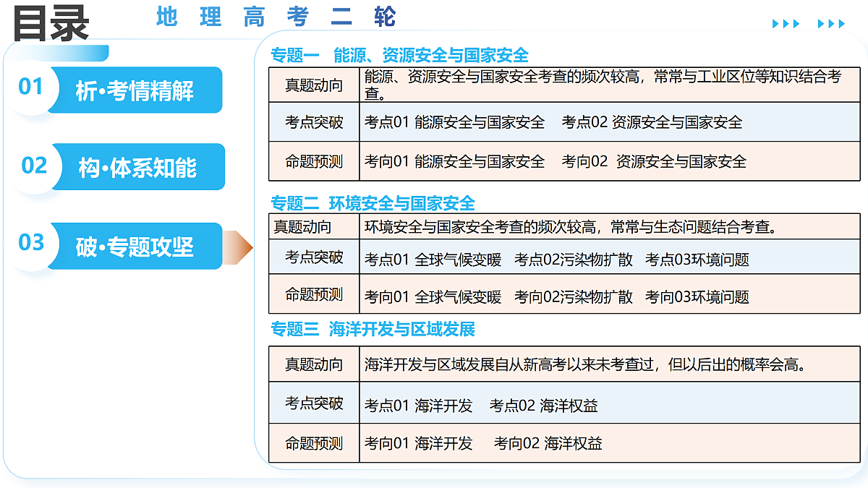
Task: Click 命题预测 cell in 专题三 table
Action: [314, 443]
